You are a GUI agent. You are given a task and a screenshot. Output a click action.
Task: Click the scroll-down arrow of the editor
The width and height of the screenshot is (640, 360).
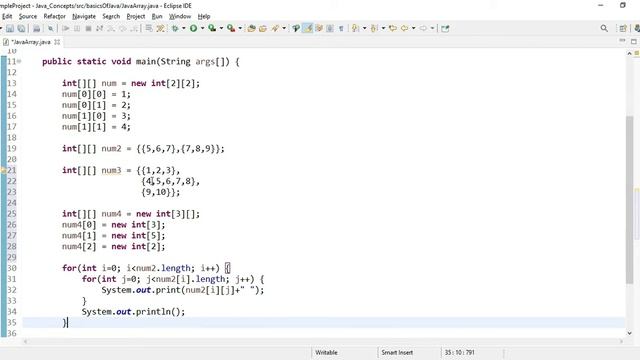point(629,333)
